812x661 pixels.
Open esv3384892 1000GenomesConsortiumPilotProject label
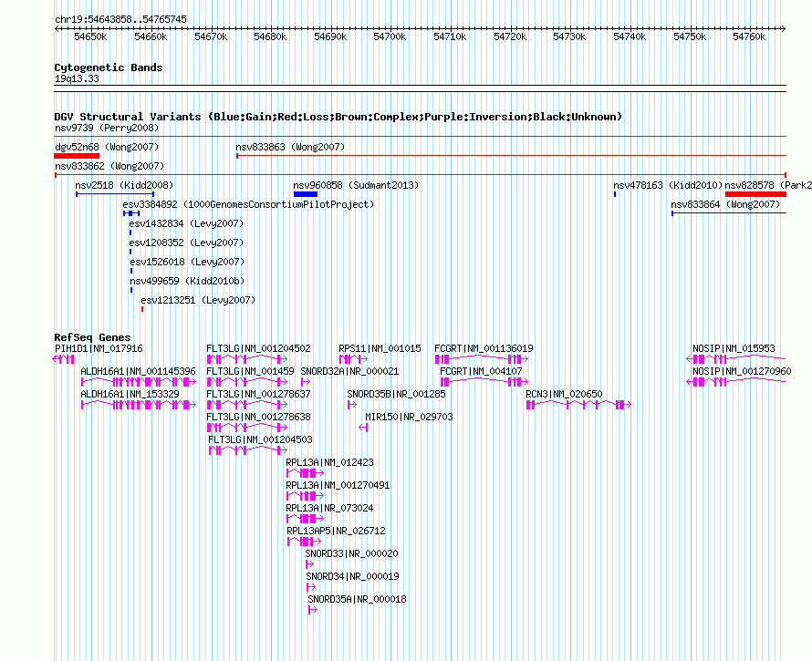coord(248,204)
